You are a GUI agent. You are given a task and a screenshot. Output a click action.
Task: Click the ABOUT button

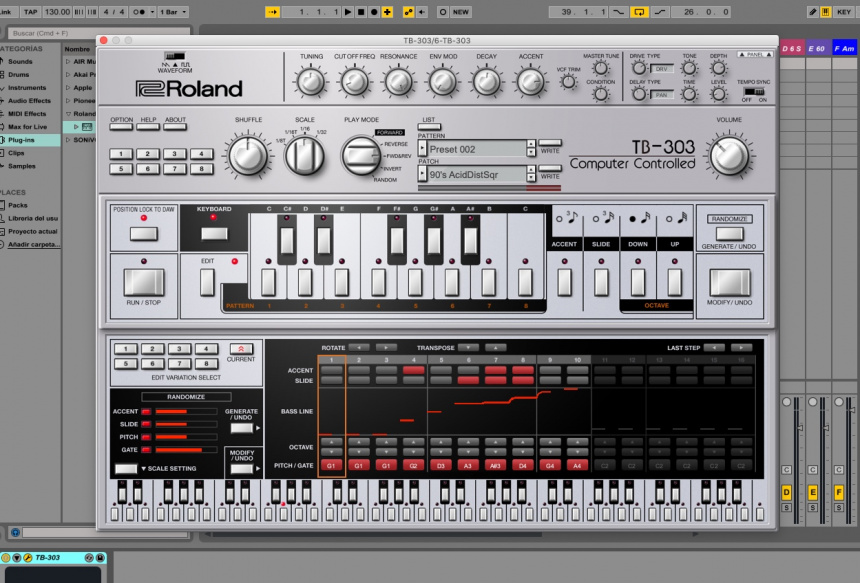point(175,125)
